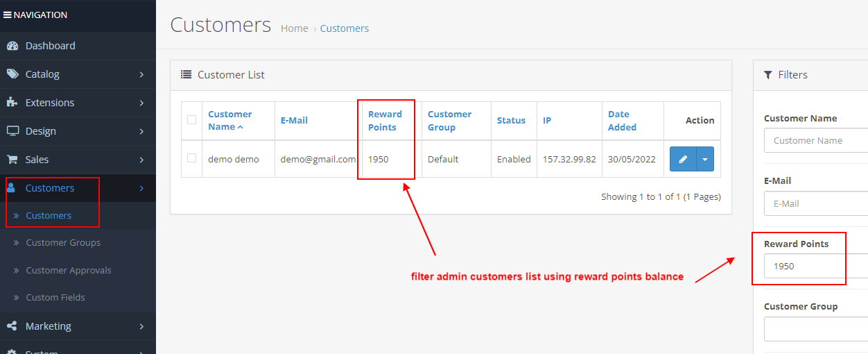Image resolution: width=868 pixels, height=354 pixels.
Task: Check the select-all checkbox in table header
Action: point(192,120)
